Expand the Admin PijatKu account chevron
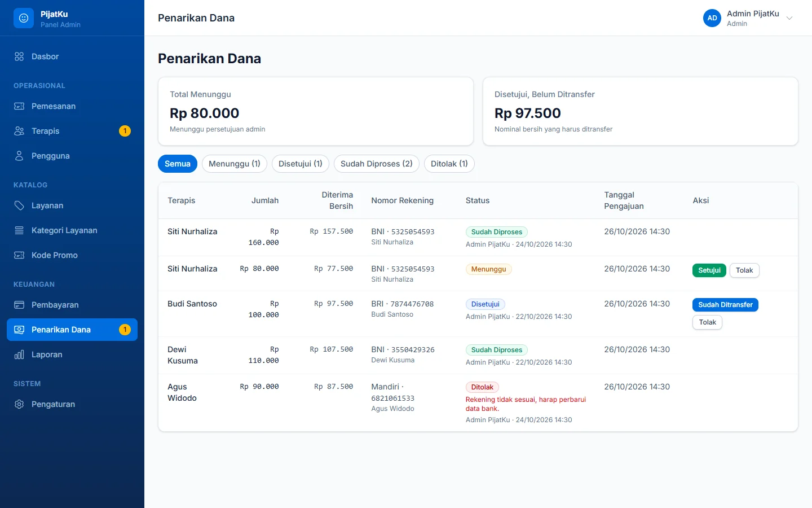This screenshot has width=812, height=508. [x=789, y=18]
